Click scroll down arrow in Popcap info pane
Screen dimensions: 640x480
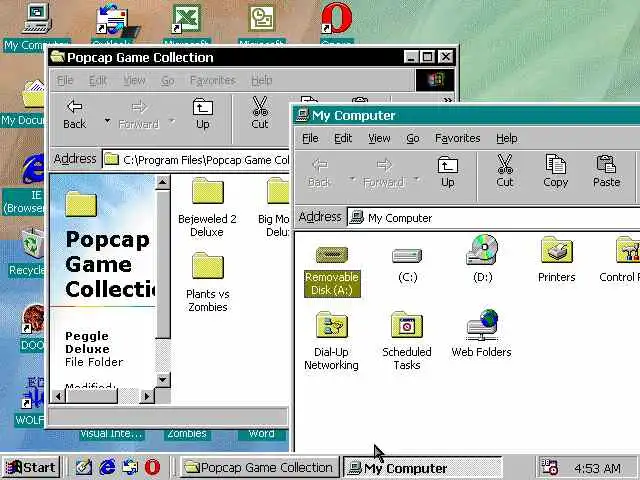(162, 380)
